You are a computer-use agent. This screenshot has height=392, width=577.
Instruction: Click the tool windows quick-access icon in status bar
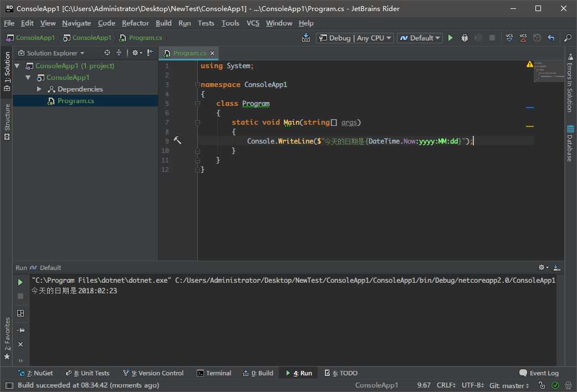click(x=9, y=385)
